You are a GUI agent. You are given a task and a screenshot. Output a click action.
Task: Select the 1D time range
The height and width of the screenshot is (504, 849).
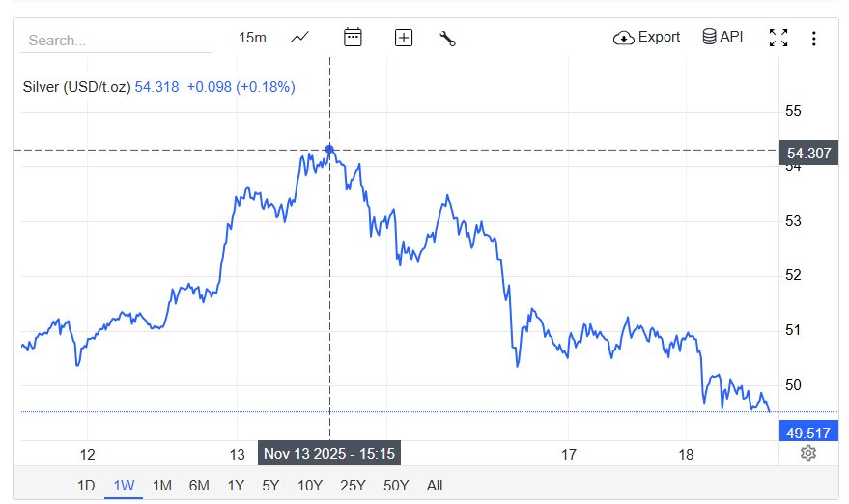pos(86,486)
